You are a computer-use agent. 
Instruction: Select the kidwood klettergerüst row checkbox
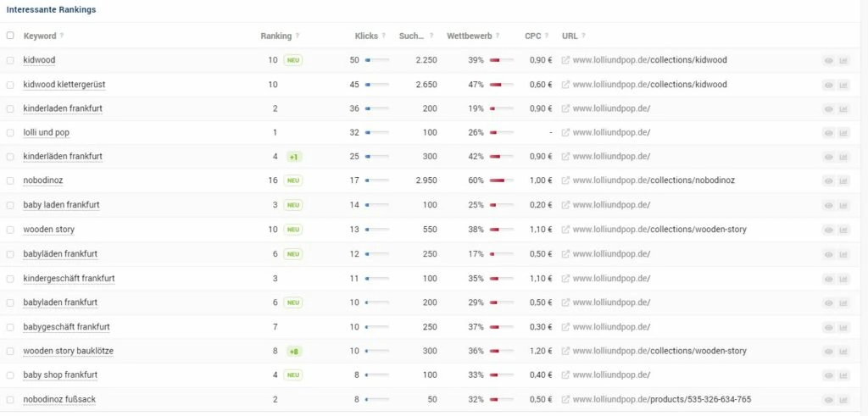pos(10,85)
